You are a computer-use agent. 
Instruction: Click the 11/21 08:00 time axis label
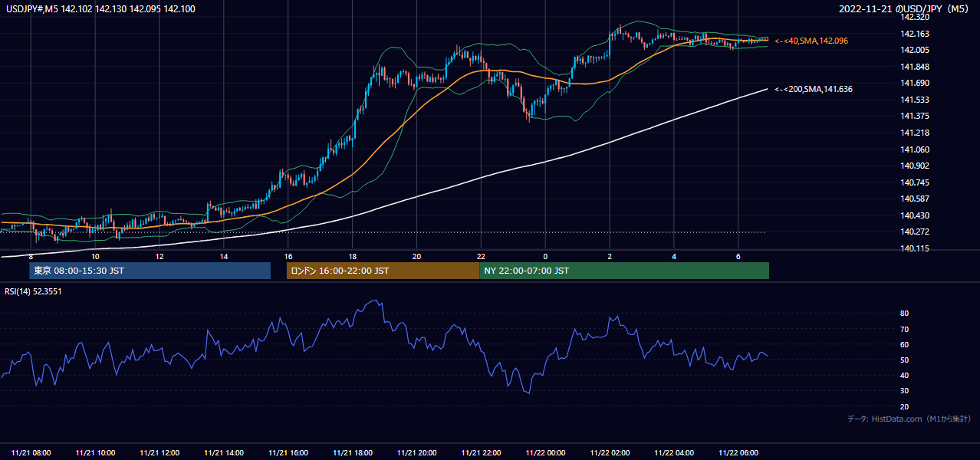tap(31, 453)
